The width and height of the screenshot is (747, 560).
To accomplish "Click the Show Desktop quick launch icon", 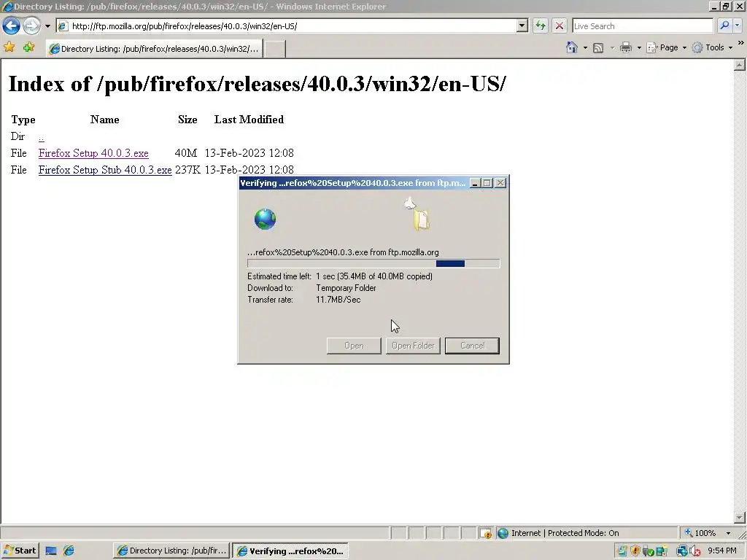I will [x=51, y=551].
